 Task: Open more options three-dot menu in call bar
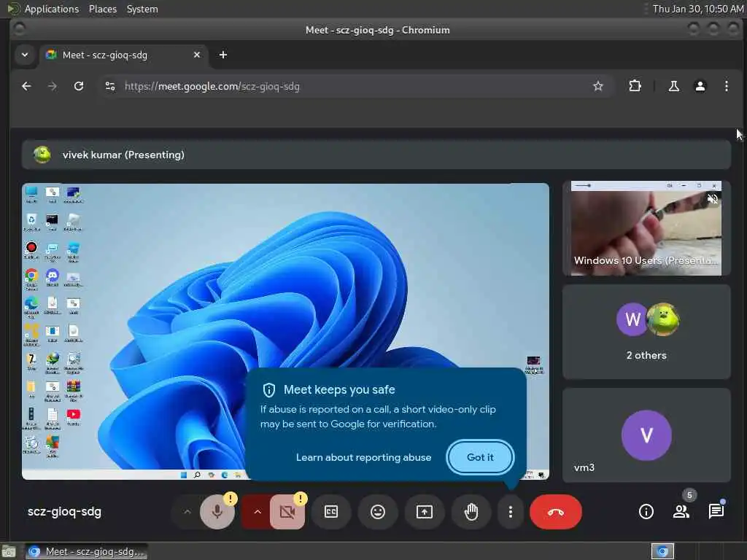click(x=510, y=512)
